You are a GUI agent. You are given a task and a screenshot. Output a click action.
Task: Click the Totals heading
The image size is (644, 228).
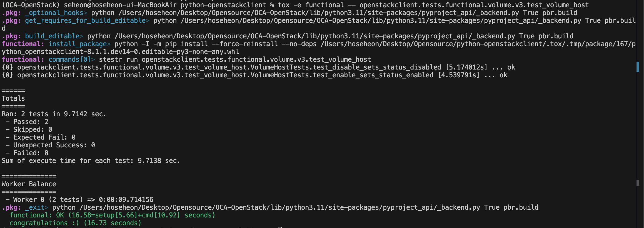13,98
